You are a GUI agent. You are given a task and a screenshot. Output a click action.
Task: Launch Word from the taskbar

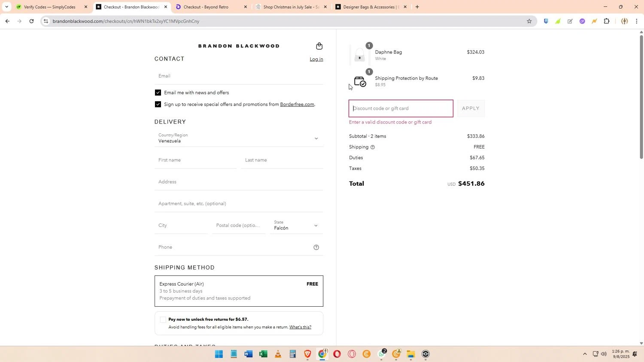click(249, 354)
